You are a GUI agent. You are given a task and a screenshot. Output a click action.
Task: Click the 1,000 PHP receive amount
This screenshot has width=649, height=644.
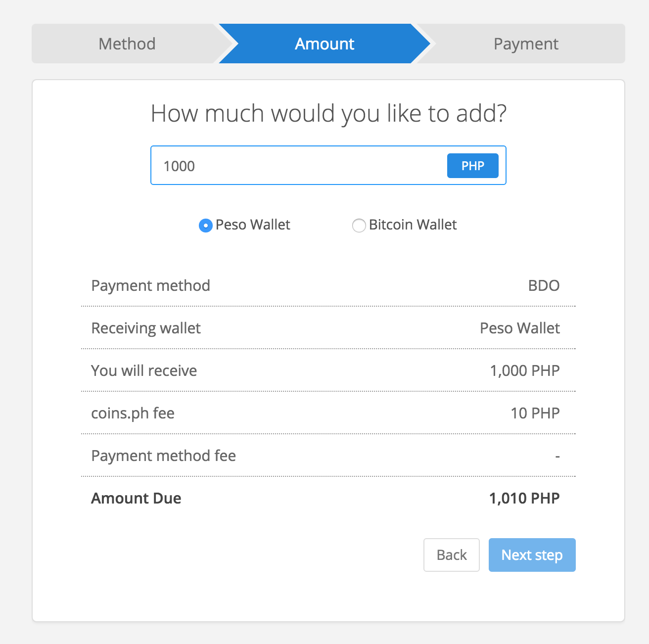524,370
